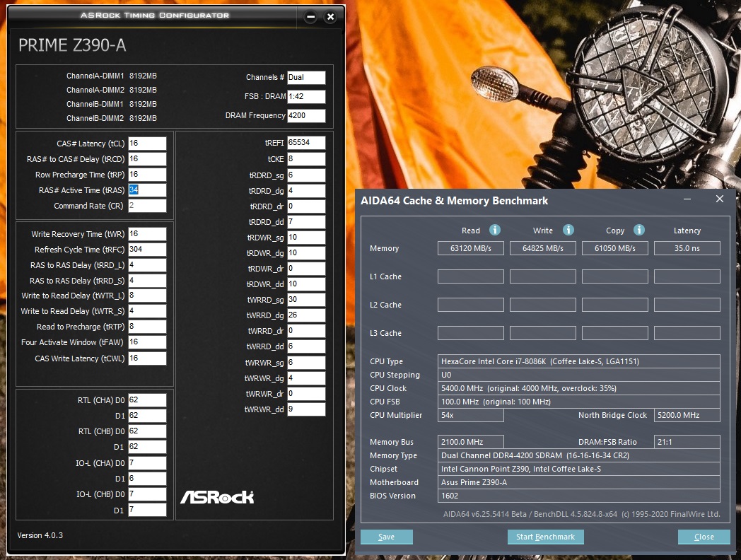Click the tWTR_L value field
This screenshot has width=741, height=560.
[x=147, y=296]
